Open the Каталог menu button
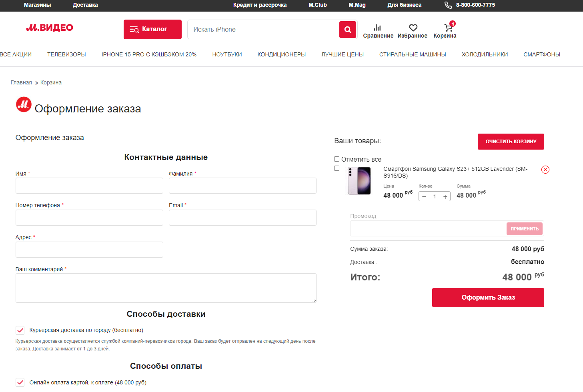 (x=152, y=29)
